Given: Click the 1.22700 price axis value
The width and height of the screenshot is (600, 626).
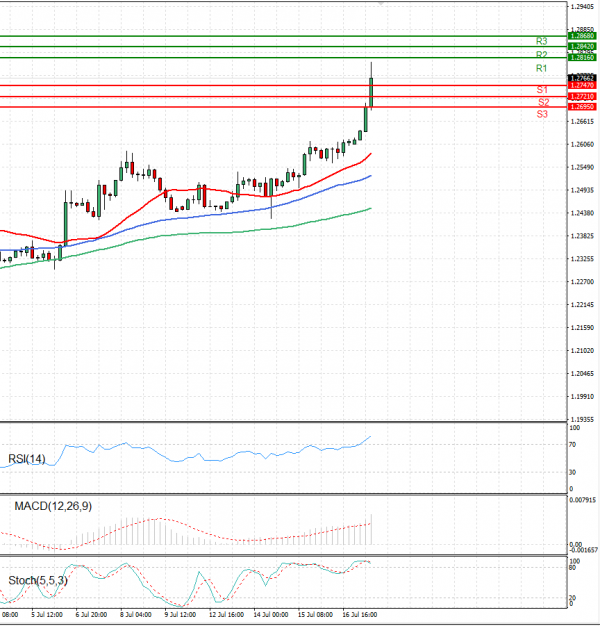Looking at the screenshot, I should [582, 282].
